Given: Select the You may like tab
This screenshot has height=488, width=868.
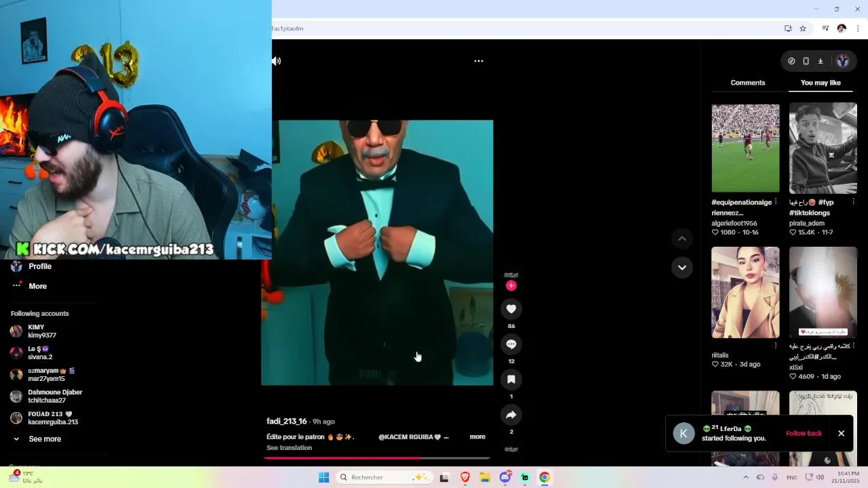Looking at the screenshot, I should click(821, 83).
